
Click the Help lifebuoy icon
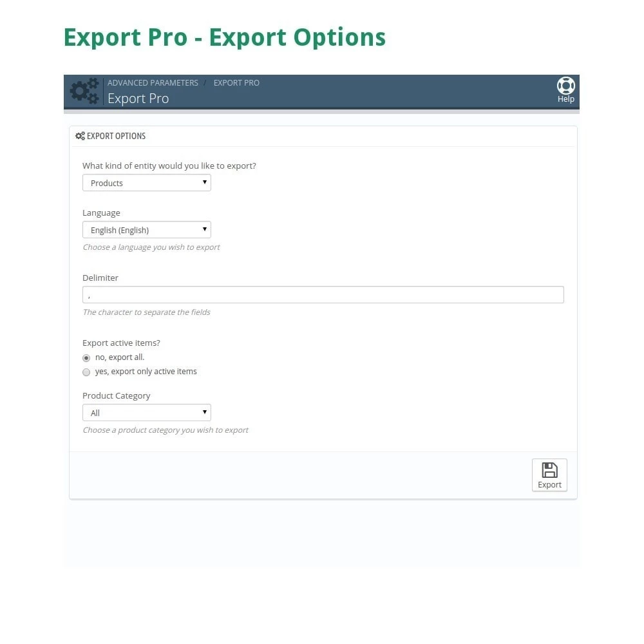click(565, 86)
